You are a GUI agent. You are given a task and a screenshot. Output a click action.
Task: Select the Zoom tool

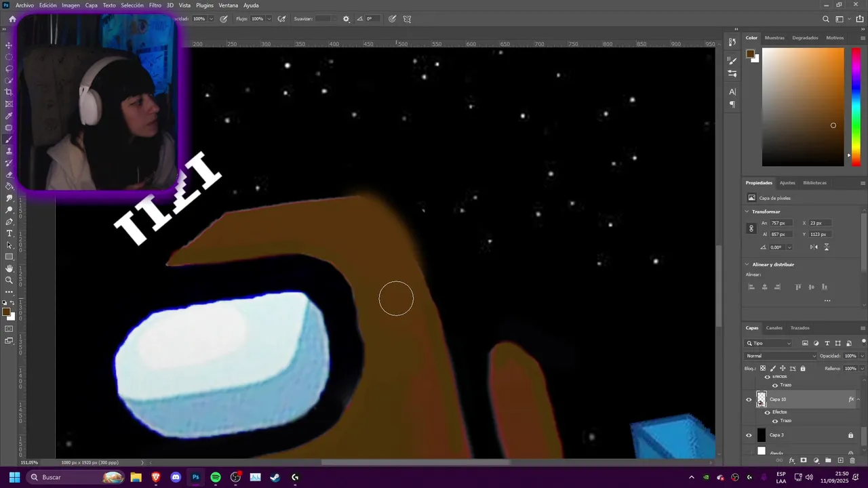[9, 280]
